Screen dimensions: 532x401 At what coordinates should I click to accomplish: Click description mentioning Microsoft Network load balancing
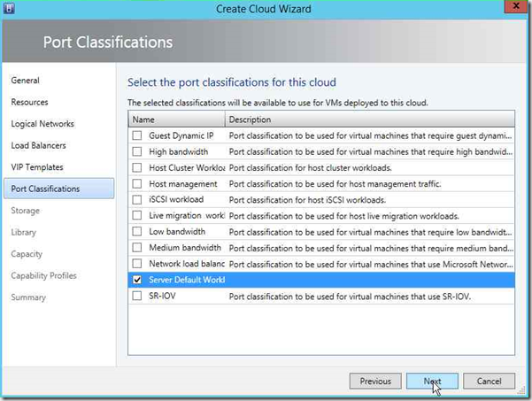point(371,265)
